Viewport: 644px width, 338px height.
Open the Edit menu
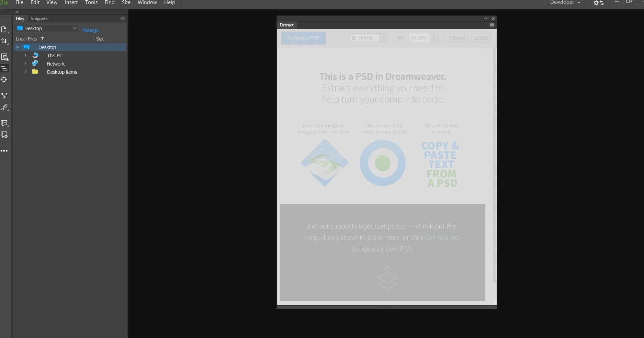35,3
